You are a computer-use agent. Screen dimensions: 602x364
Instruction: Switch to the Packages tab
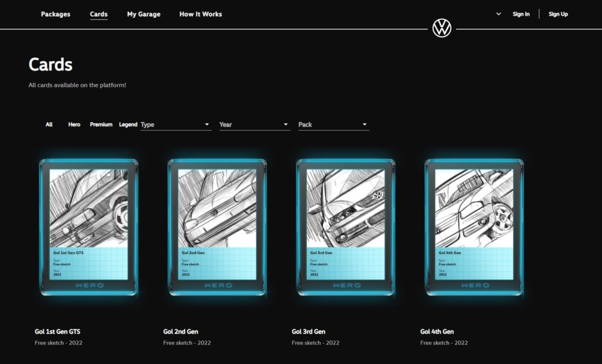pos(55,14)
